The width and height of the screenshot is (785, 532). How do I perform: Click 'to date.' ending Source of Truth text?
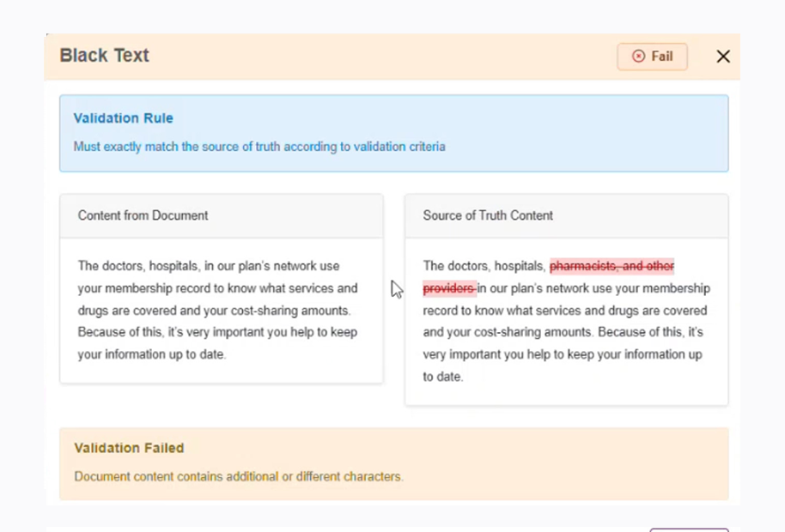(442, 377)
